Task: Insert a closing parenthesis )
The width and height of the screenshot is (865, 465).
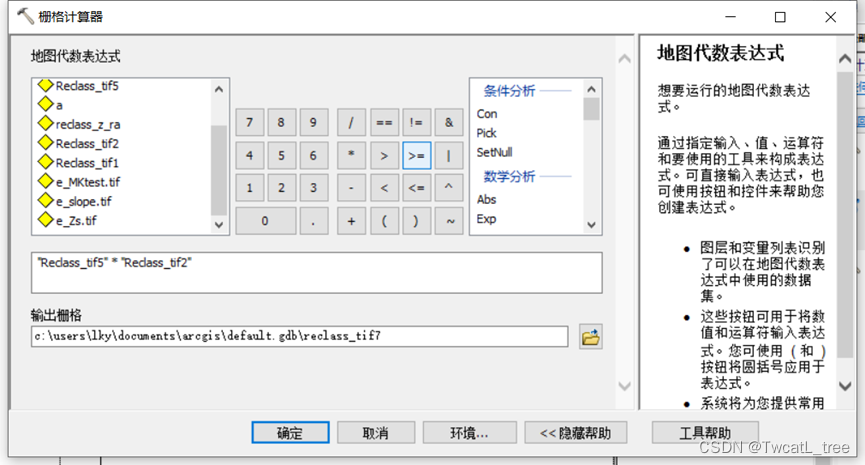Action: [417, 221]
